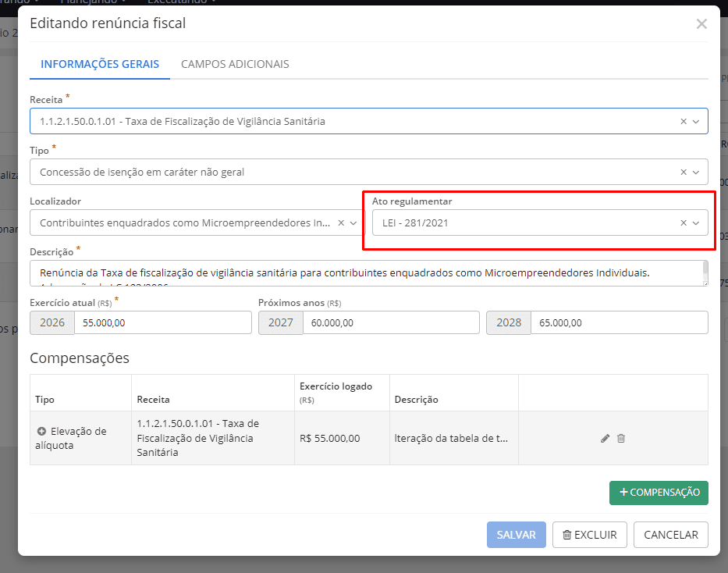The width and height of the screenshot is (728, 573).
Task: Clear the Receita selection with the X icon
Action: click(681, 121)
